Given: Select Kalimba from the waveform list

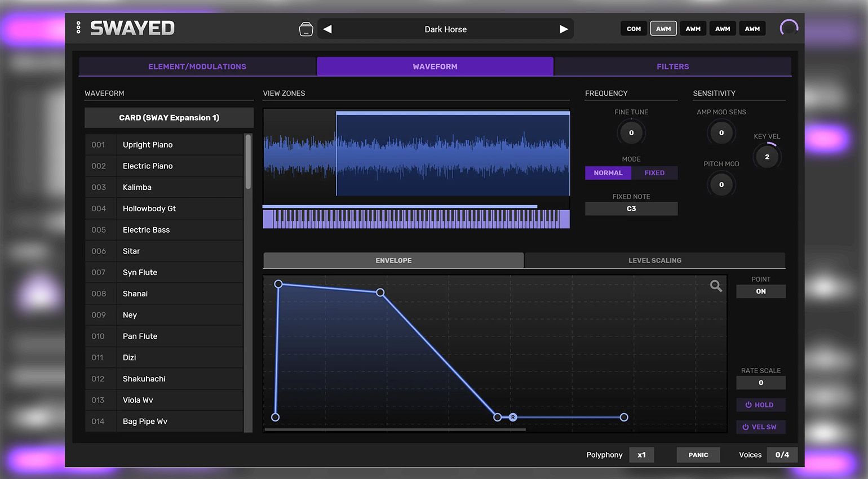Looking at the screenshot, I should (x=137, y=188).
